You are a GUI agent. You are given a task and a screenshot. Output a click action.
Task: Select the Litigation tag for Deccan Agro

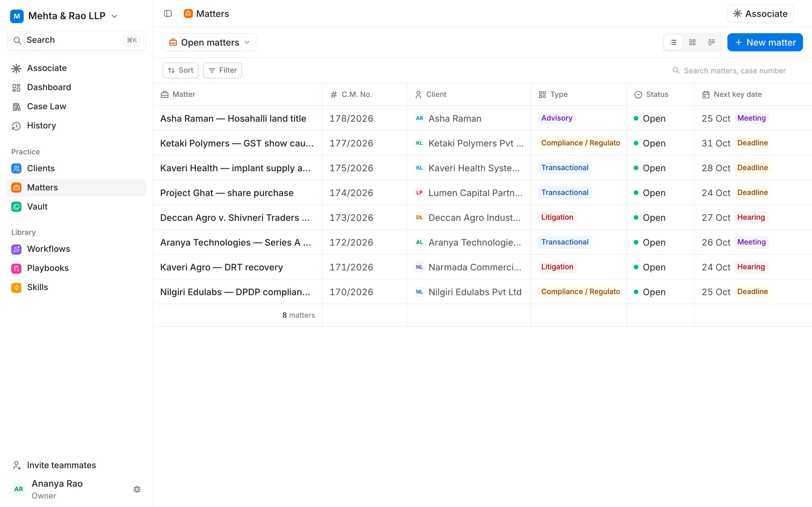(x=557, y=217)
